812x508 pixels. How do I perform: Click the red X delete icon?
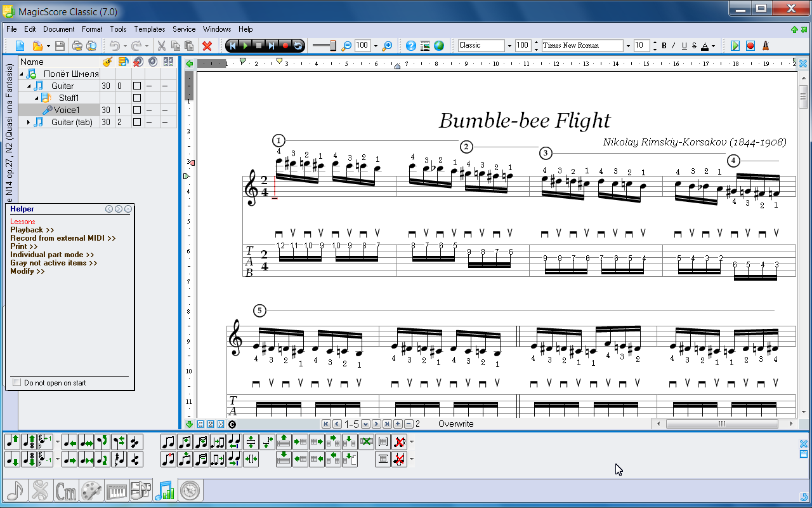coord(207,46)
